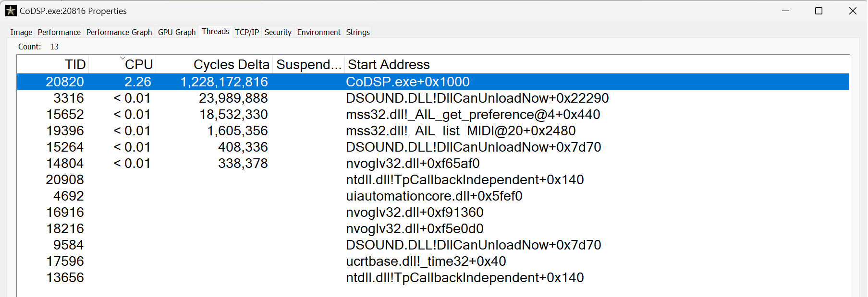Switch to the GPU Graph tab

177,32
